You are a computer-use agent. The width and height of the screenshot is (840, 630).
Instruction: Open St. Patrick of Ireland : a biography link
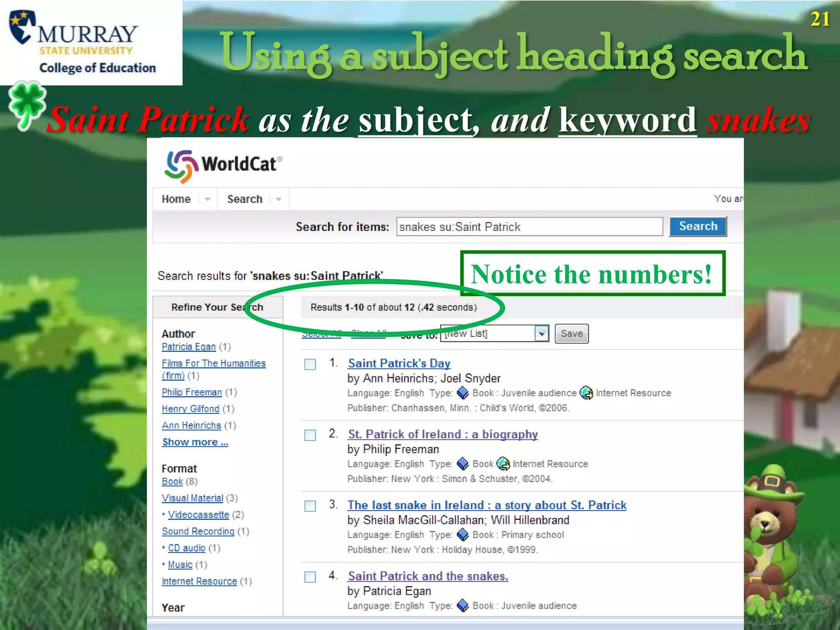coord(443,434)
